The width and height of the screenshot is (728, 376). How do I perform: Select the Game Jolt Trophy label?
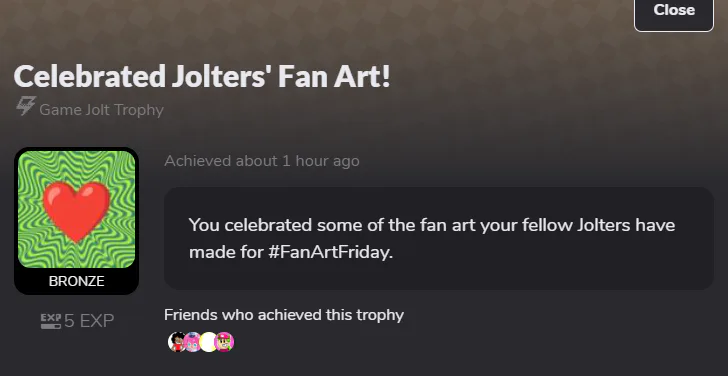point(101,110)
